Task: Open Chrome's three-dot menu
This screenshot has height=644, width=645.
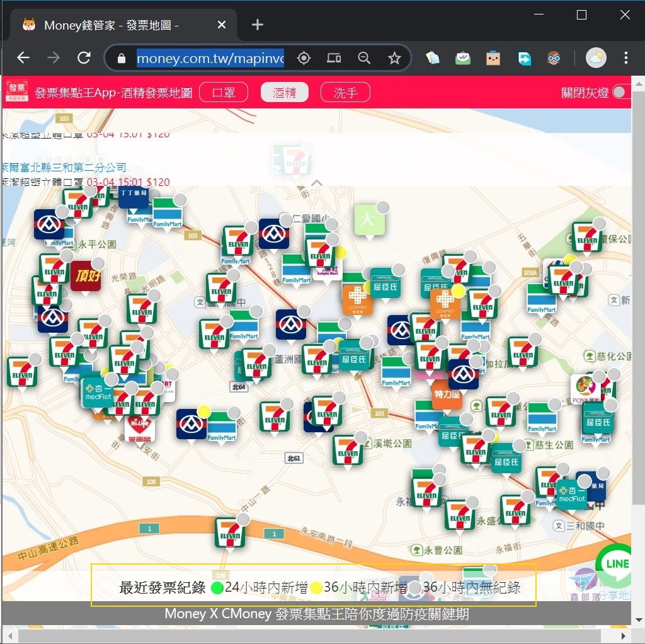Action: coord(625,57)
